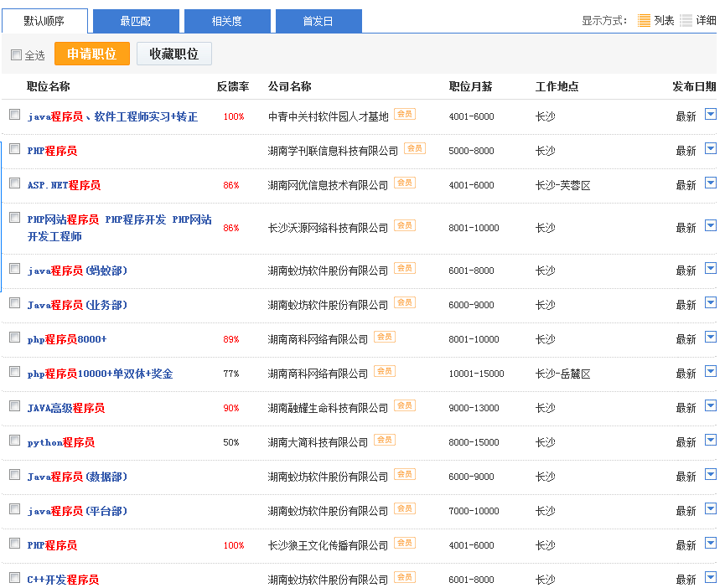The image size is (725, 588).
Task: Expand the php程序员10000+单双休+奖金 row arrow
Action: (x=711, y=371)
